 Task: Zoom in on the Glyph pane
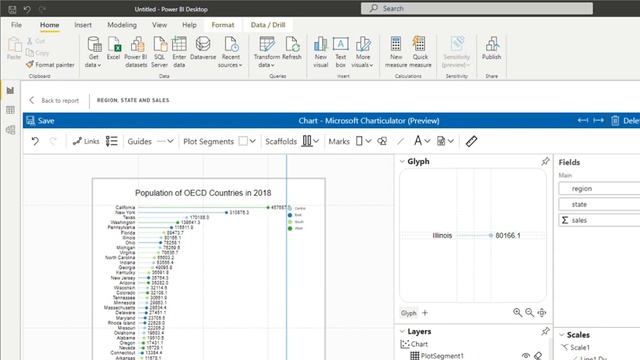[x=518, y=313]
